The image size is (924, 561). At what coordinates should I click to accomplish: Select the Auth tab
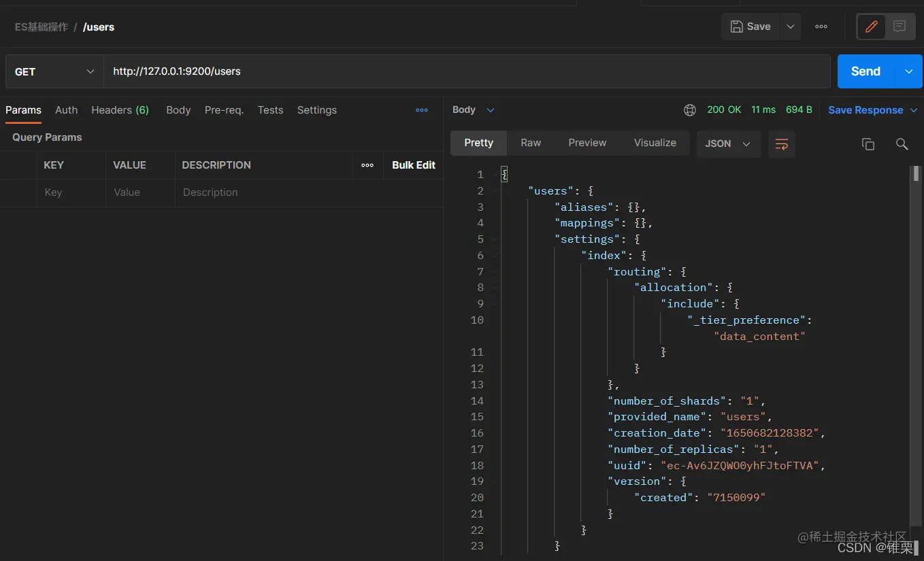(66, 110)
